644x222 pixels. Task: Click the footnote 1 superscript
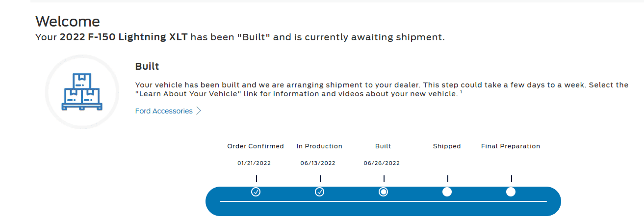[462, 91]
